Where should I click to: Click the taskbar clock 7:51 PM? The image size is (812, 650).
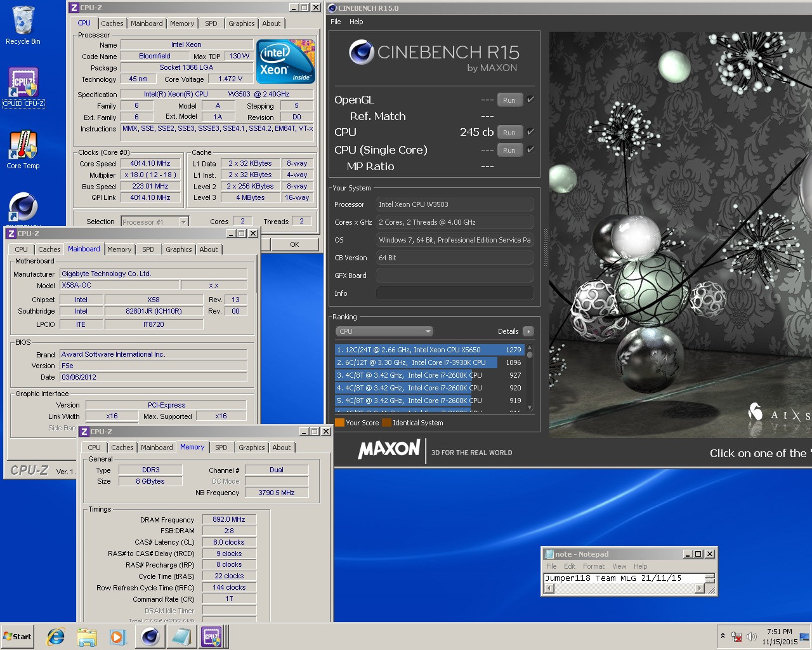pyautogui.click(x=780, y=632)
